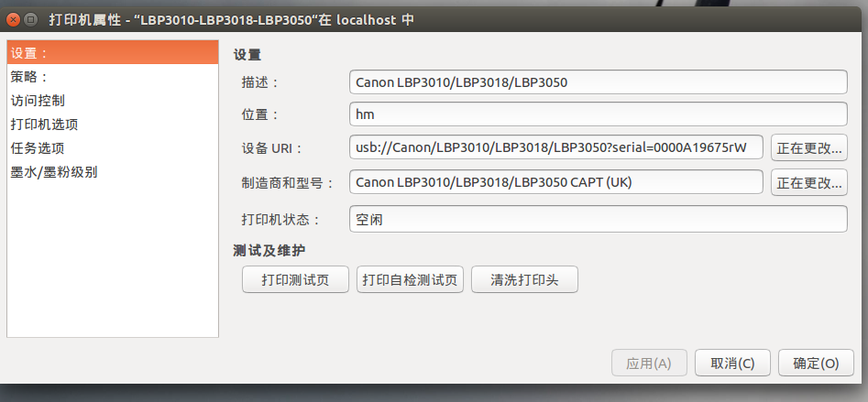Click the 设备 URI text field
The width and height of the screenshot is (868, 402).
556,147
